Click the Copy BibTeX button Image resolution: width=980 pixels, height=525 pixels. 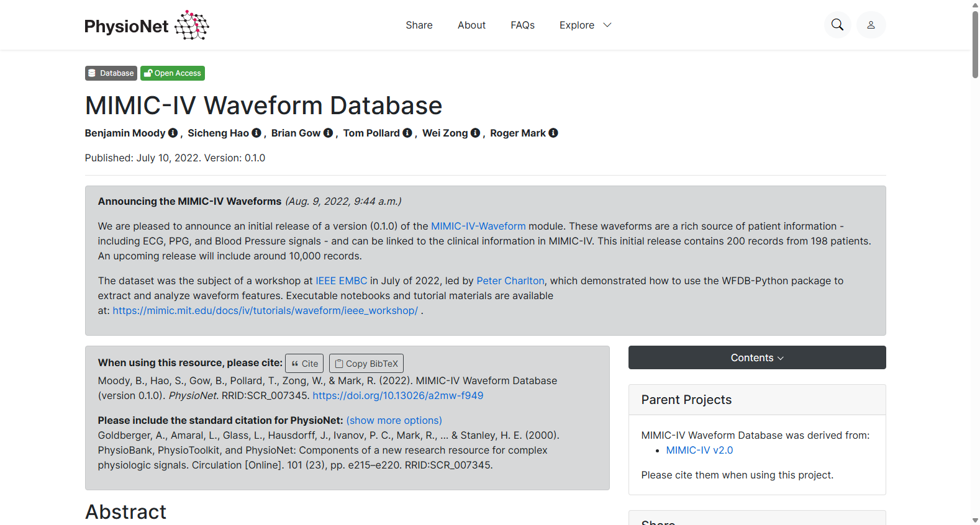(366, 364)
